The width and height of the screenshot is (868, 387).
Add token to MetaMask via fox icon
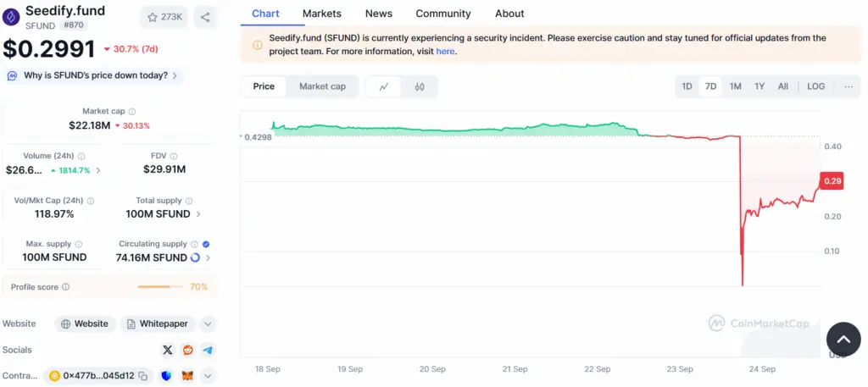pos(187,375)
